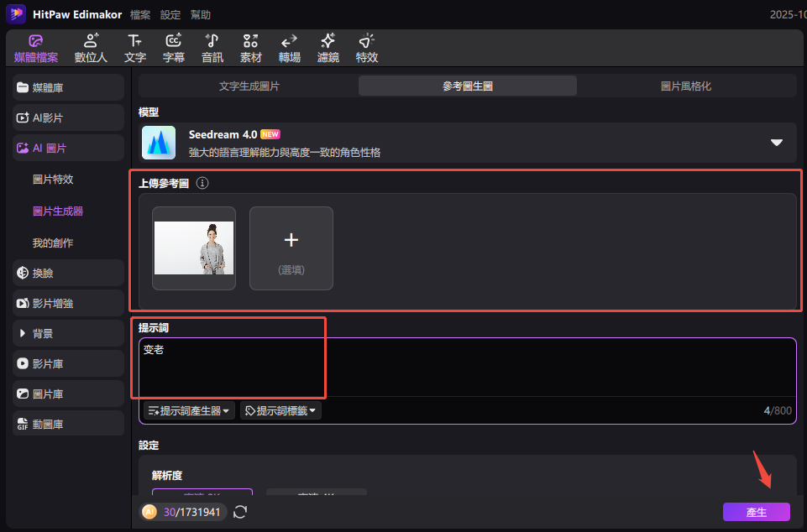Open the 音訊 audio tool
807x532 pixels.
[212, 49]
